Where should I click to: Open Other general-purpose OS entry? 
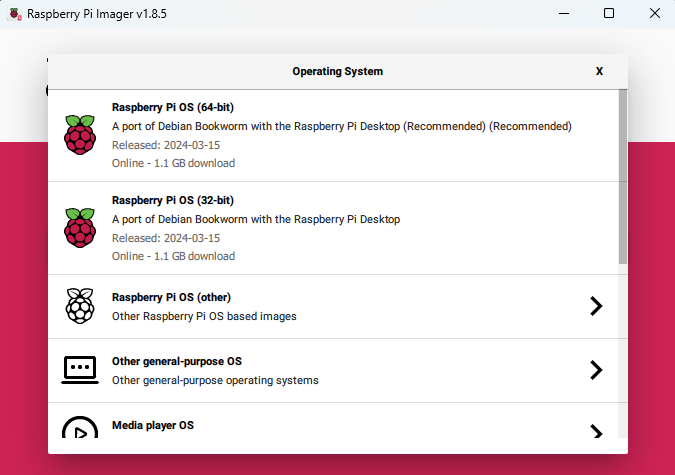333,370
